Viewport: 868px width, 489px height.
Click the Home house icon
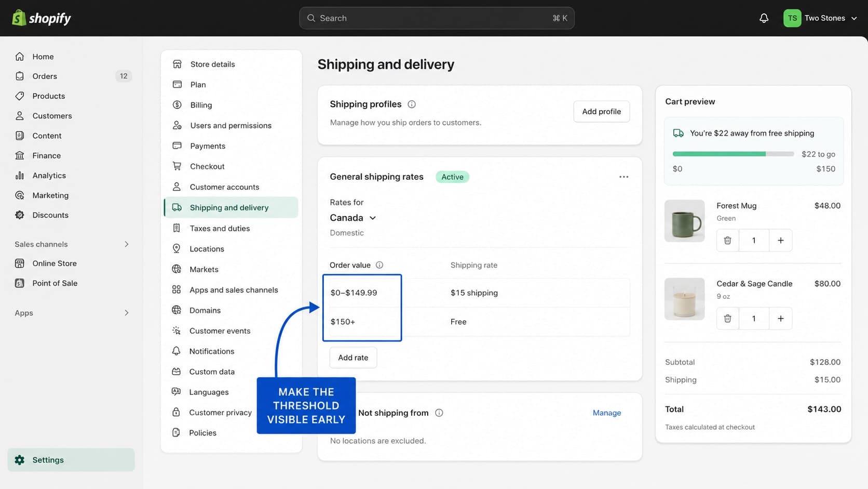coord(20,56)
